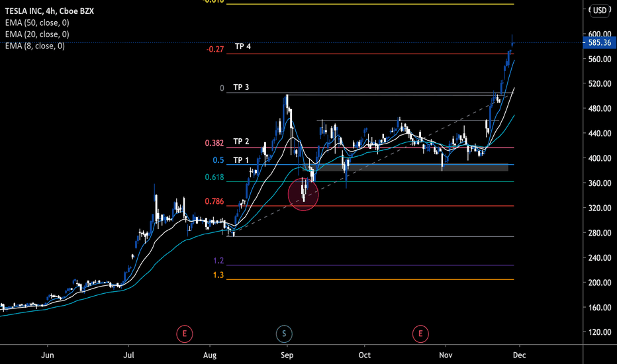Select the EMA (50, close, 0) indicator legend
Image resolution: width=617 pixels, height=364 pixels.
37,23
